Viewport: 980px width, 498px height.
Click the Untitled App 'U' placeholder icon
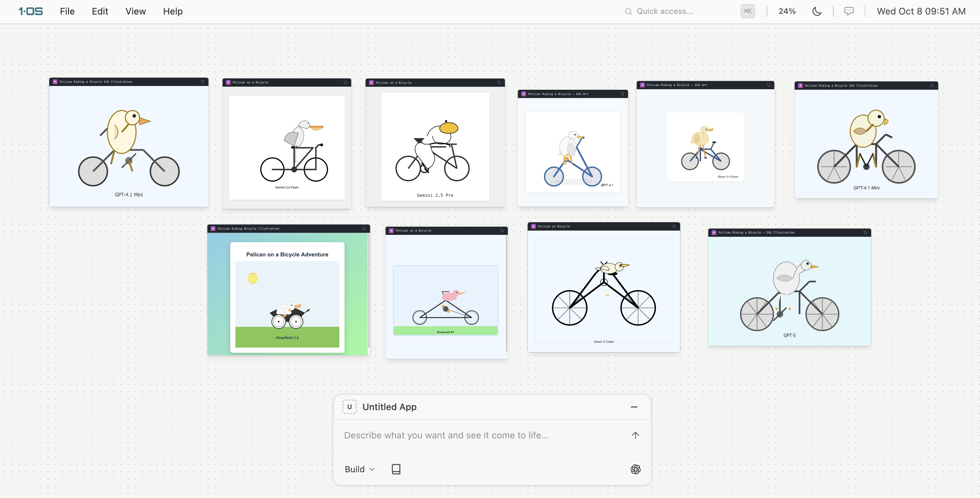pos(349,407)
